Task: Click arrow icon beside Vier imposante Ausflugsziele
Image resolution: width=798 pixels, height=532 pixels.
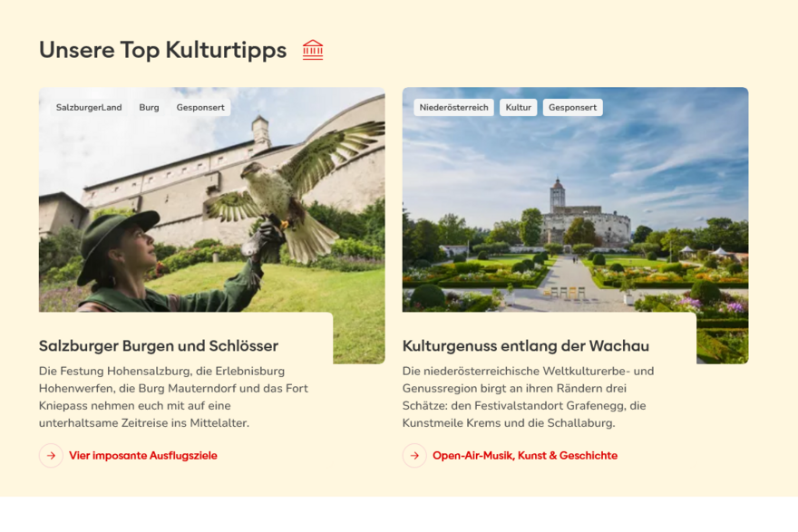Action: coord(51,456)
